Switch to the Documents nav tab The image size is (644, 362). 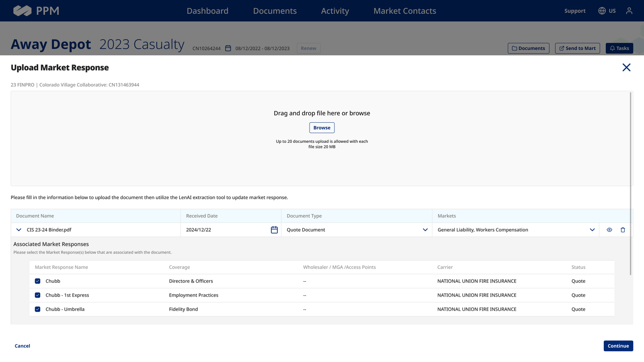coord(275,11)
